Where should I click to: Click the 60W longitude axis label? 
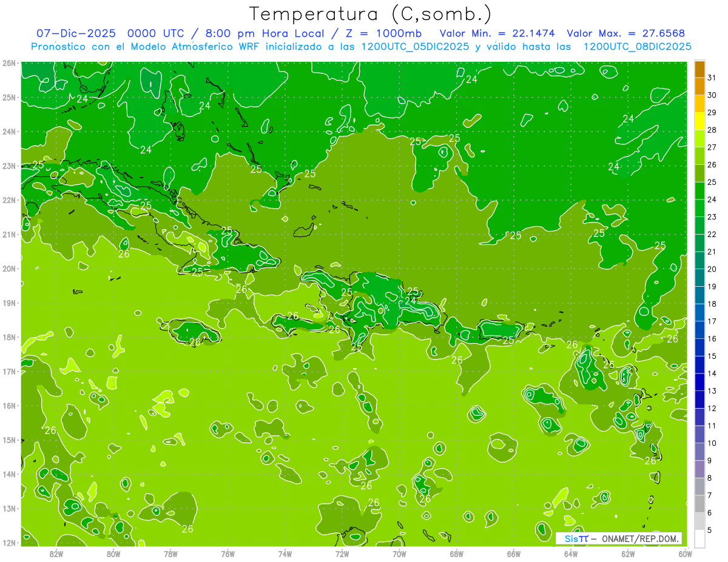click(x=686, y=554)
